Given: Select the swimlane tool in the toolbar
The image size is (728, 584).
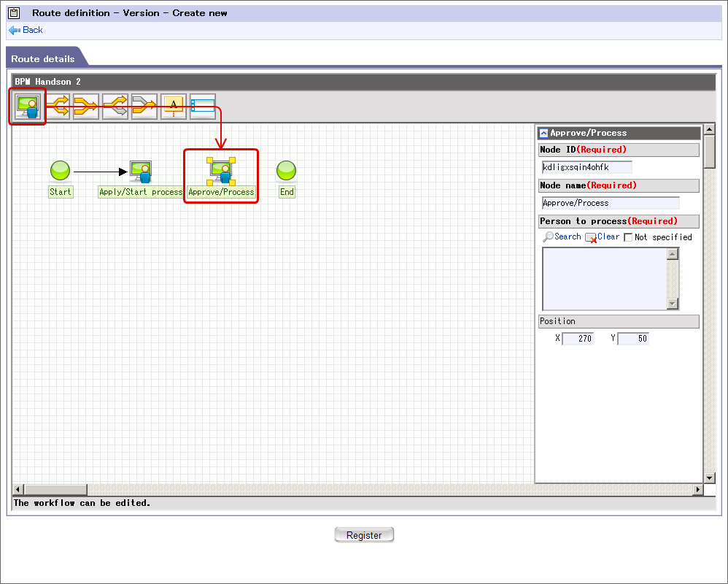Looking at the screenshot, I should tap(203, 107).
